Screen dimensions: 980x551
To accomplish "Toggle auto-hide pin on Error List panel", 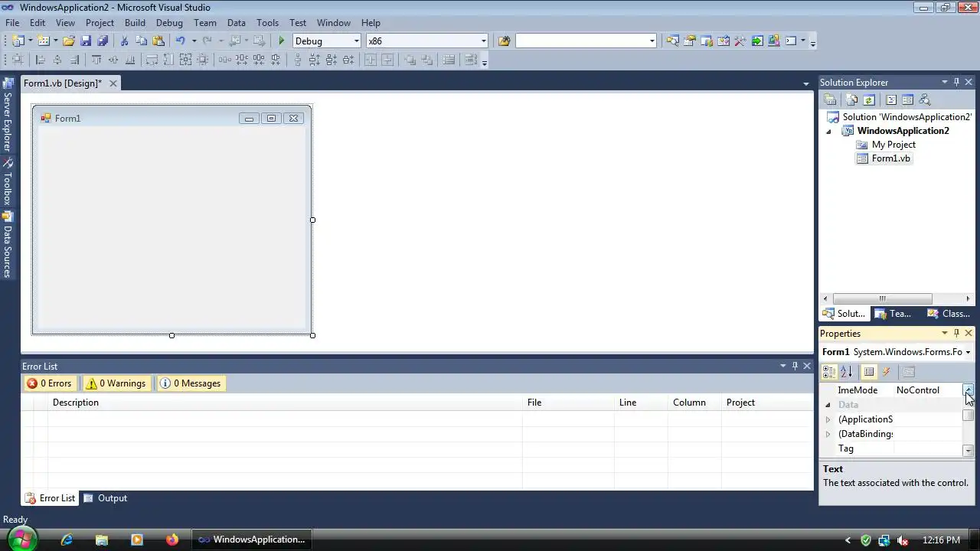I will tap(795, 366).
